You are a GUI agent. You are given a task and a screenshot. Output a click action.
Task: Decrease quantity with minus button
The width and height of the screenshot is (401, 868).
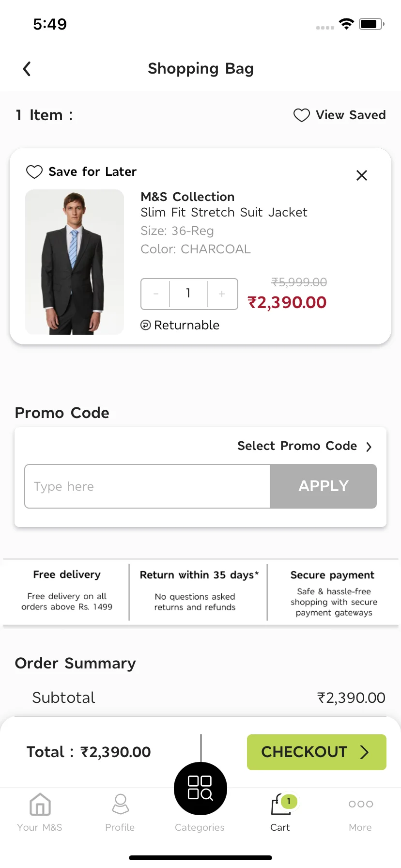tap(155, 294)
